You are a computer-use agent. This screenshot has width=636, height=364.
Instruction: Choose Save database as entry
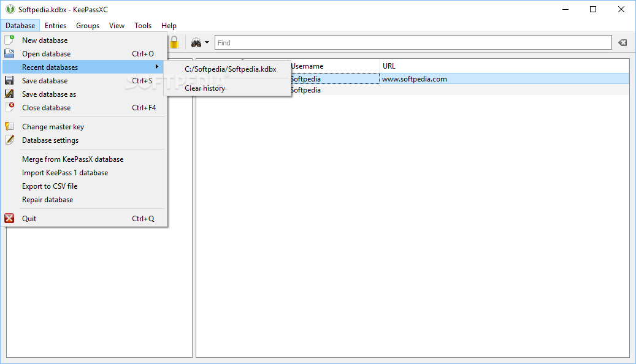[85, 94]
